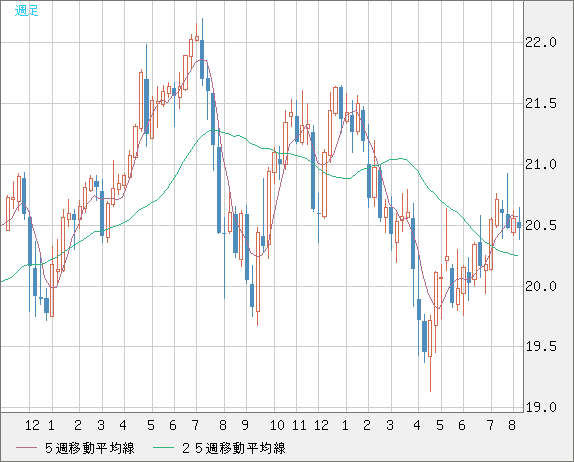Viewport: 574px width, 462px height.
Task: Click the 19.0 price axis label
Action: coord(541,407)
